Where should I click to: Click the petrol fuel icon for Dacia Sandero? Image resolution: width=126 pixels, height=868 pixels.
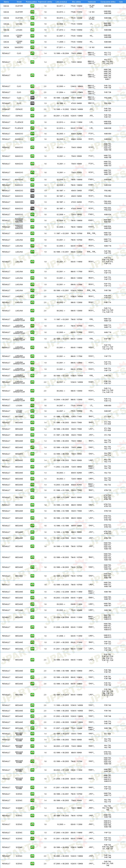[x=32, y=48]
